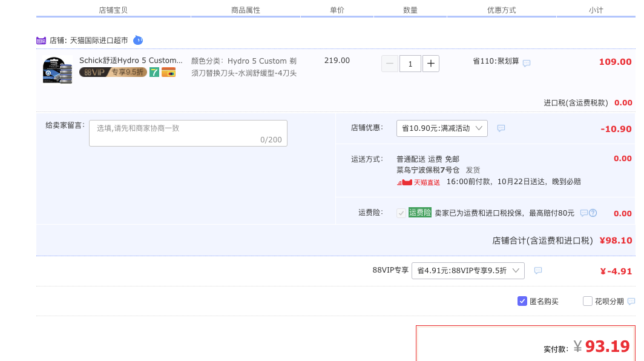Expand the 省4.91元:88VIP专享9.5折 dropdown
Screen dimensions: 644x361
(468, 271)
